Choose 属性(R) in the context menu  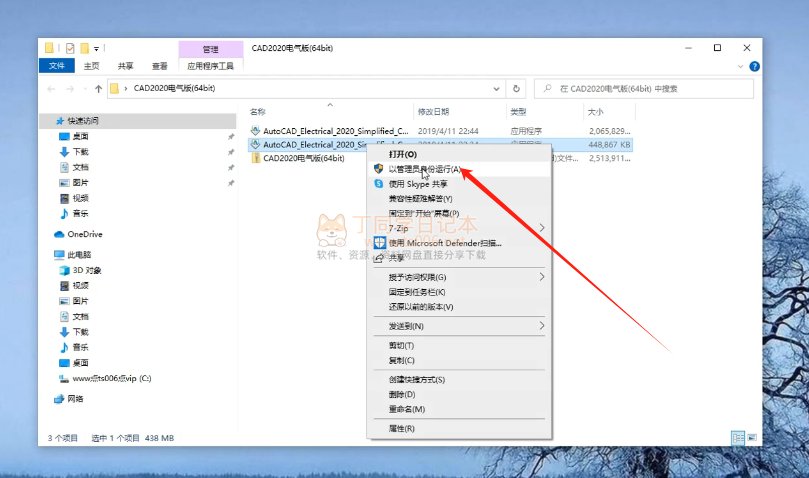[x=459, y=428]
